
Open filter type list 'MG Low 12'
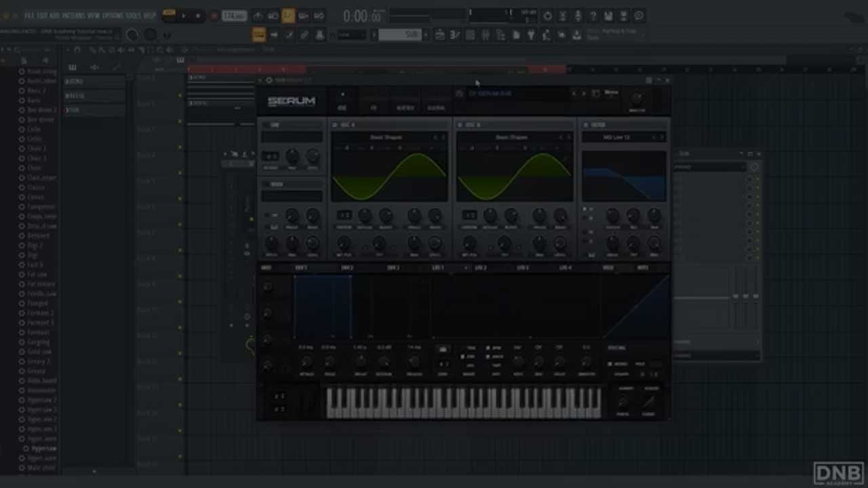[616, 138]
